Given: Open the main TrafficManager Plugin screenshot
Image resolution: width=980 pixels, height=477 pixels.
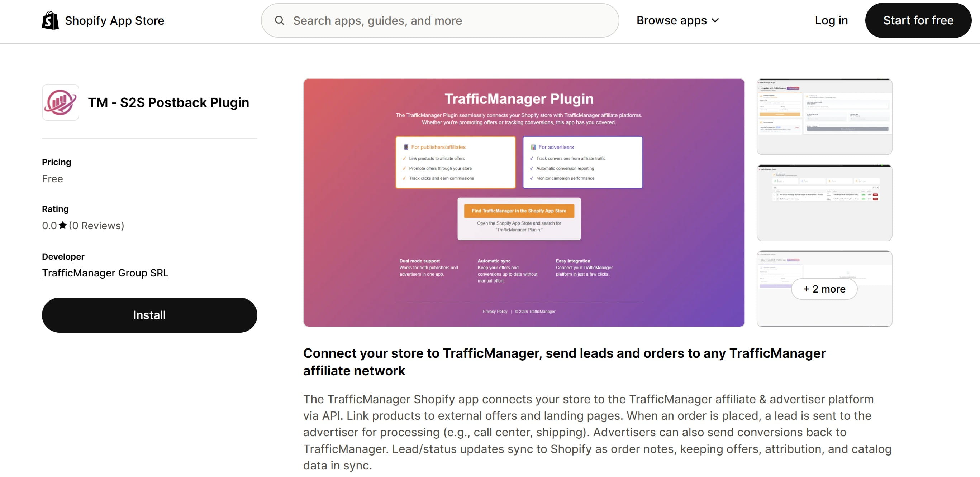Looking at the screenshot, I should tap(524, 203).
